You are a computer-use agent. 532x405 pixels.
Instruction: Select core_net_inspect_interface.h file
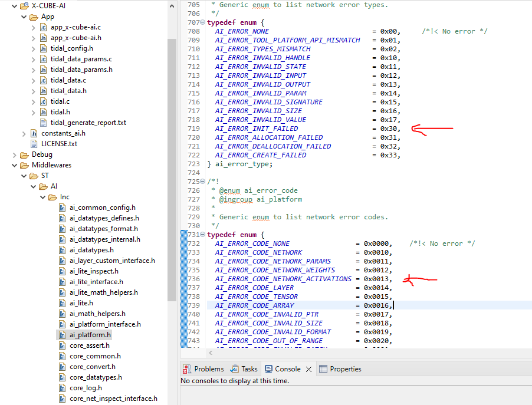(x=113, y=399)
